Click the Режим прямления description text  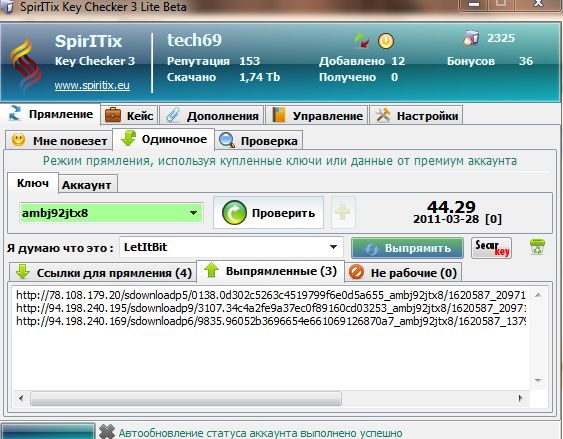click(x=280, y=160)
